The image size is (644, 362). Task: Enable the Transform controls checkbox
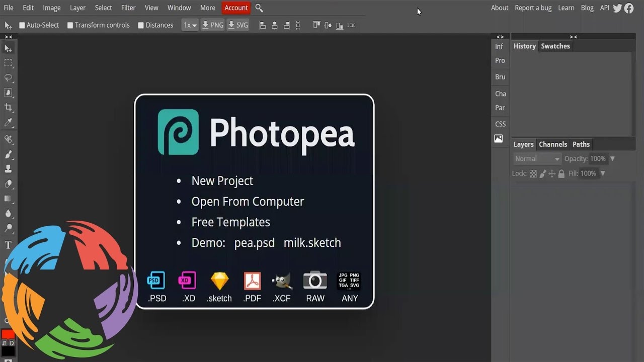(x=70, y=25)
